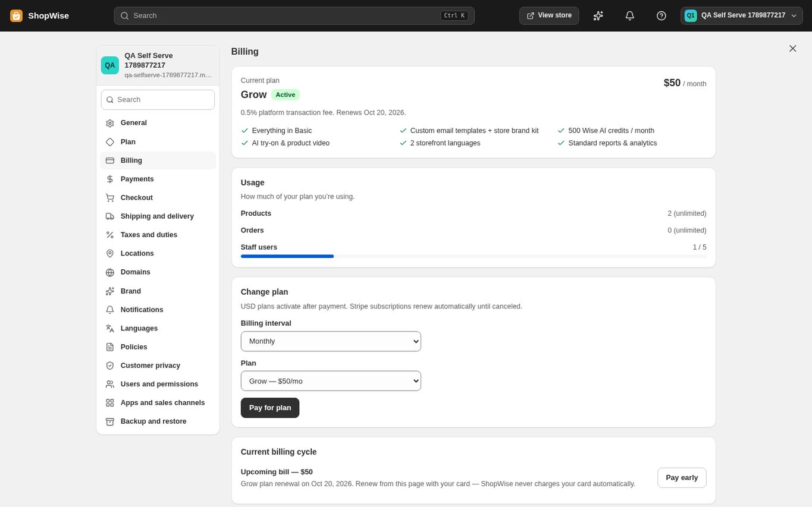Click the '2 storefront languages' feature text

(x=445, y=143)
